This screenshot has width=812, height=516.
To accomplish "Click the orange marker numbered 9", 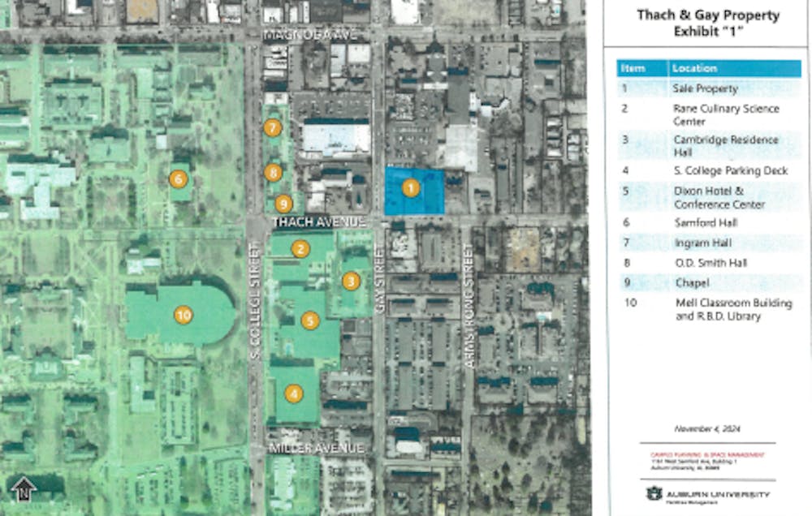I will 283,204.
